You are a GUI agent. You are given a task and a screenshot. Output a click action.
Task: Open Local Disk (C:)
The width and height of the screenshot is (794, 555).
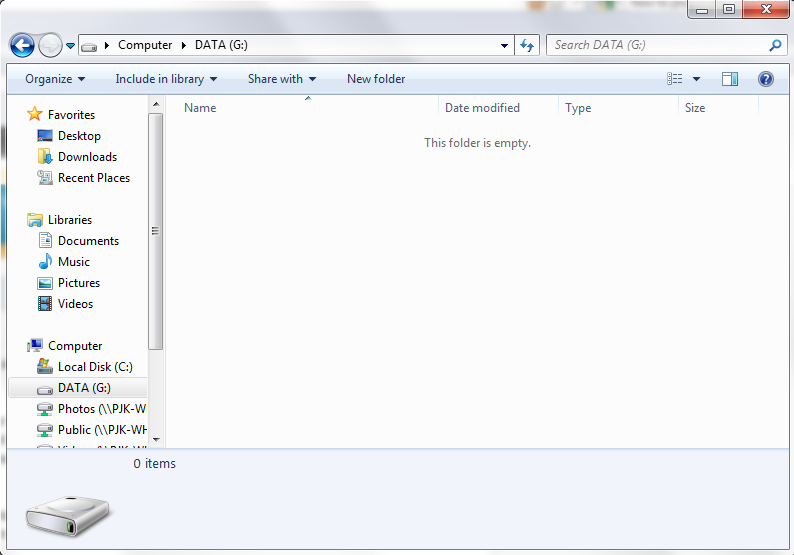point(95,367)
